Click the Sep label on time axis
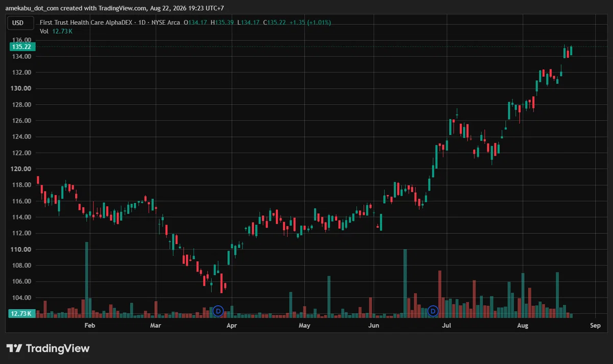Image resolution: width=613 pixels, height=364 pixels. pyautogui.click(x=595, y=325)
